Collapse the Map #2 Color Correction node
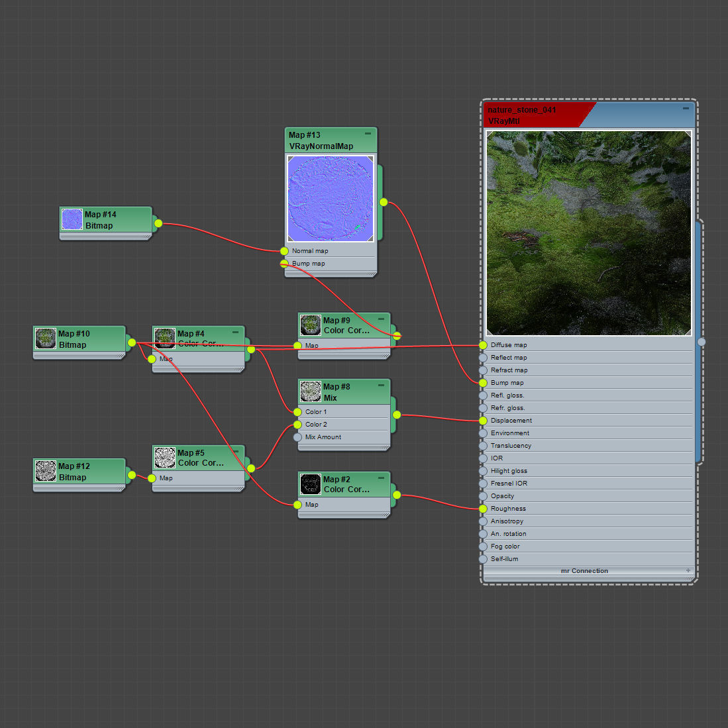 pos(381,478)
